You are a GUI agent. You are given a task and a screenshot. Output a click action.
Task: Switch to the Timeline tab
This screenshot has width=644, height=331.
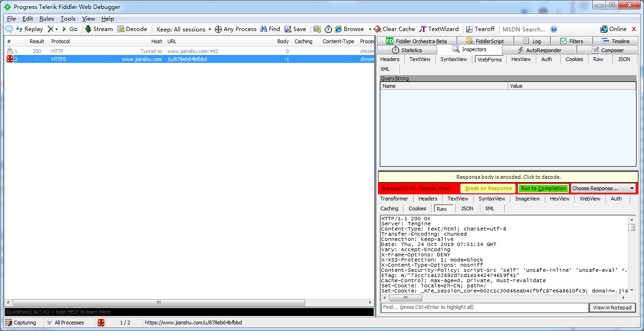[615, 41]
